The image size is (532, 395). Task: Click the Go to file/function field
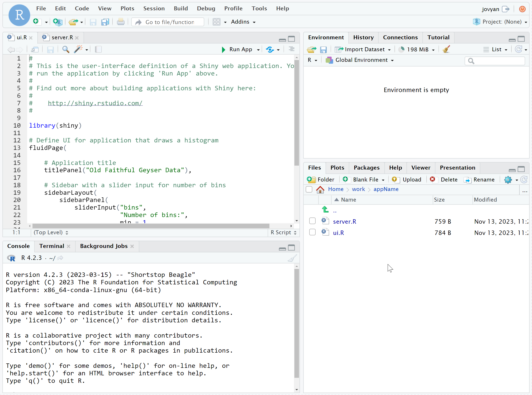click(x=168, y=22)
